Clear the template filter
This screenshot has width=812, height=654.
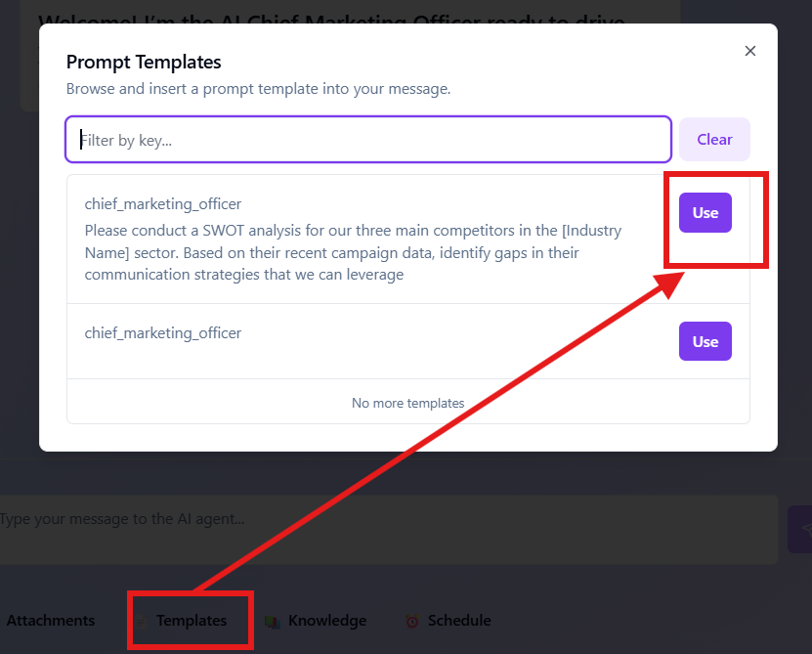714,139
